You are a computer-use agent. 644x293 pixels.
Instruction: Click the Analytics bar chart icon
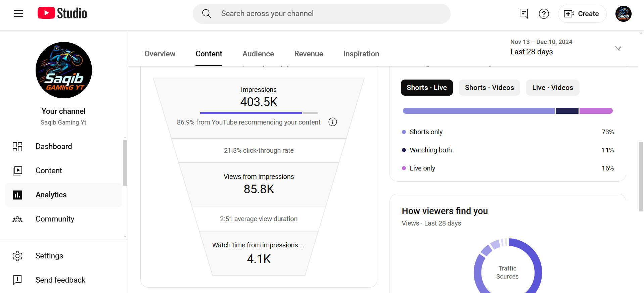click(17, 195)
